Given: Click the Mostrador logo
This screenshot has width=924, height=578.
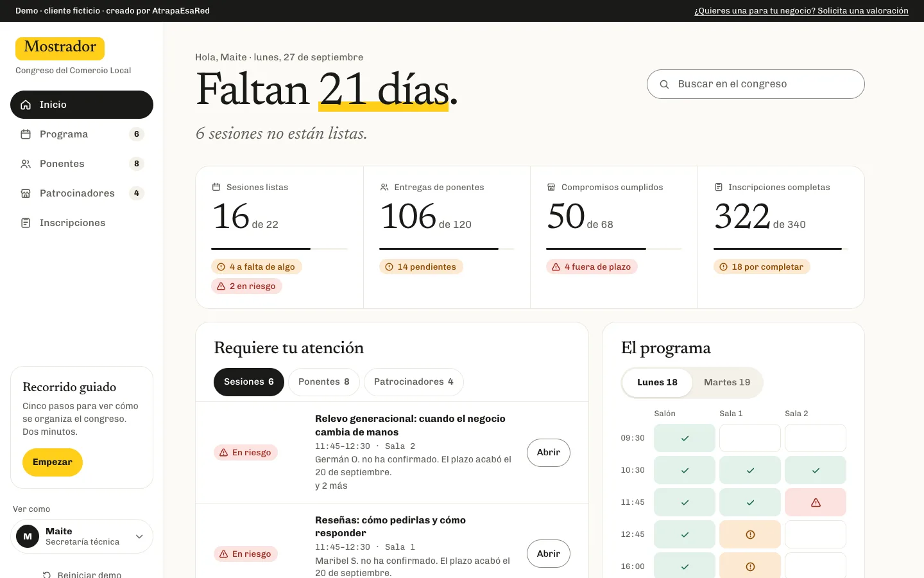Looking at the screenshot, I should (60, 48).
